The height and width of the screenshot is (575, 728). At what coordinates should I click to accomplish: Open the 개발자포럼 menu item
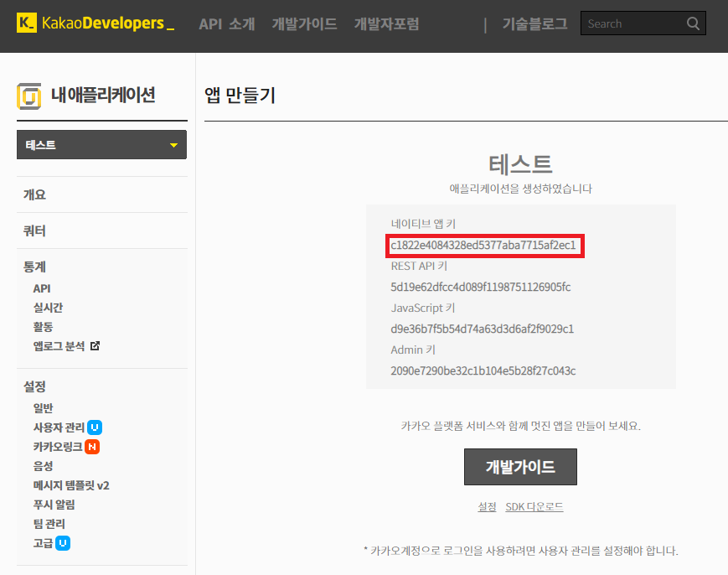point(386,23)
